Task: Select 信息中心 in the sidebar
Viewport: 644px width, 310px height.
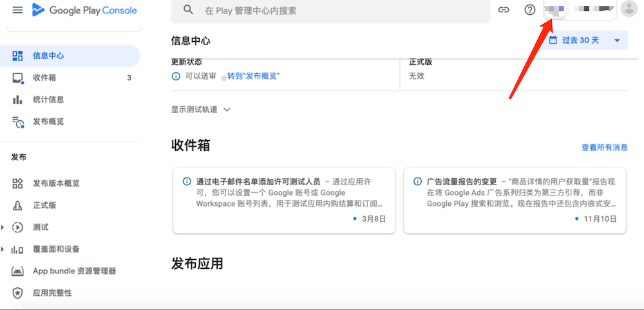Action: (48, 56)
